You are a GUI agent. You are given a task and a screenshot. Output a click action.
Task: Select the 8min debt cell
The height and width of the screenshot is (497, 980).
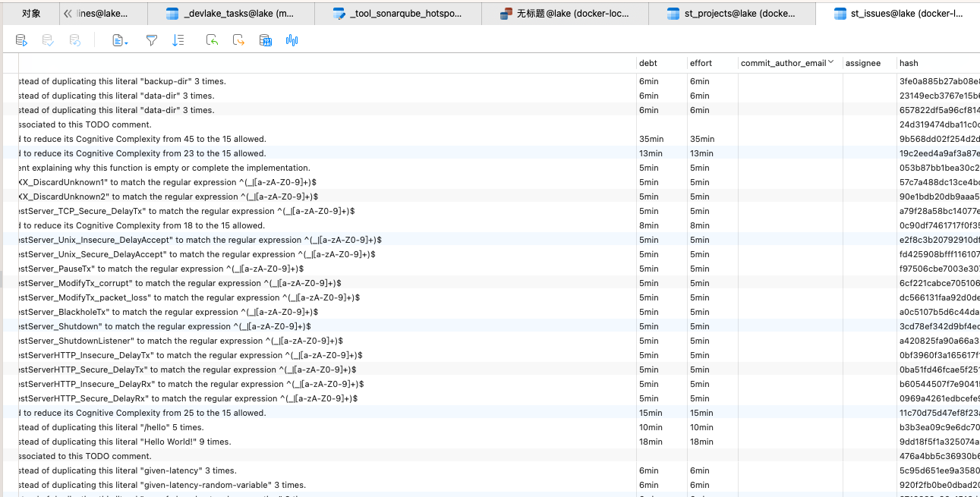(x=662, y=225)
